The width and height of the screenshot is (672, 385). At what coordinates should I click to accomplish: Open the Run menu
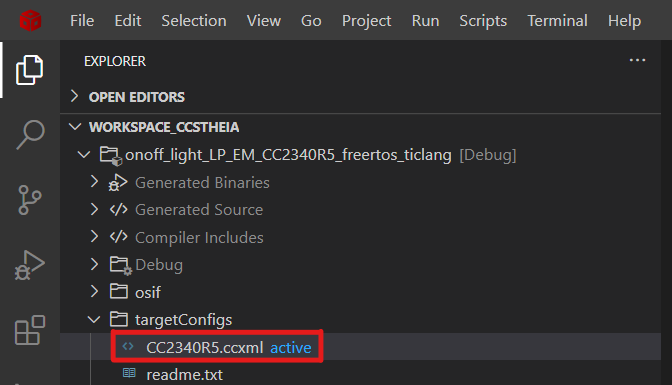(426, 21)
